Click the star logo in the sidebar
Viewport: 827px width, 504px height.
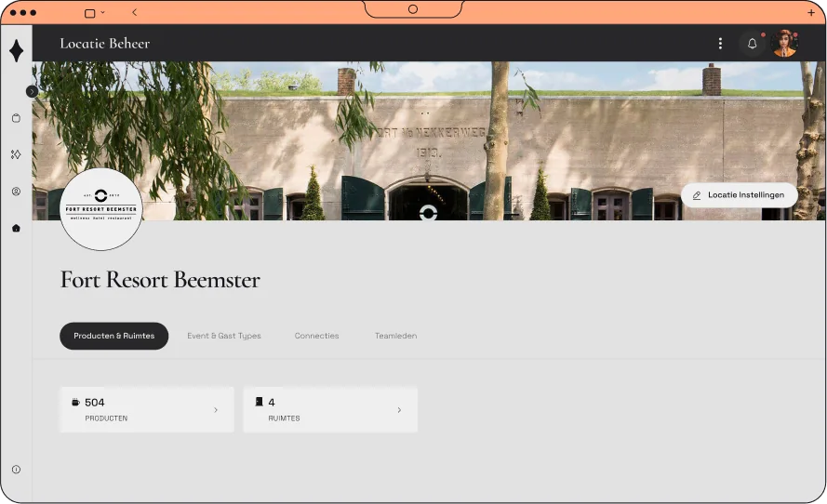point(17,50)
